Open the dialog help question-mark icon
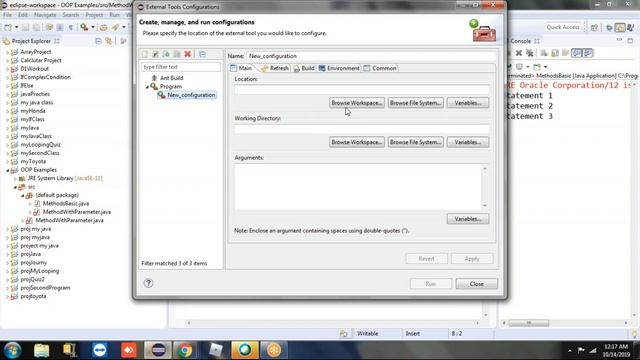640x360 pixels. click(x=149, y=283)
